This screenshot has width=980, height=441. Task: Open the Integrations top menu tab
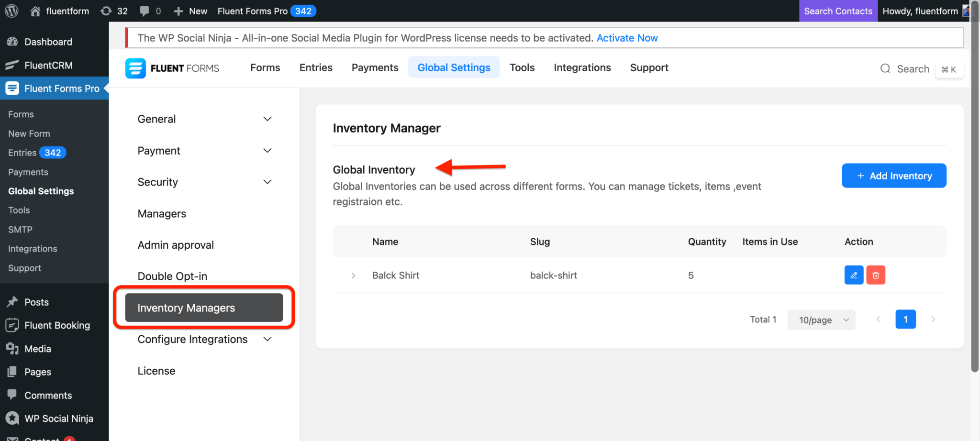click(x=582, y=67)
